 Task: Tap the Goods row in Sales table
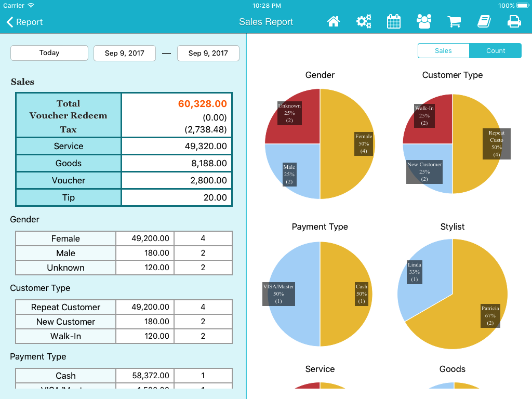pyautogui.click(x=124, y=163)
